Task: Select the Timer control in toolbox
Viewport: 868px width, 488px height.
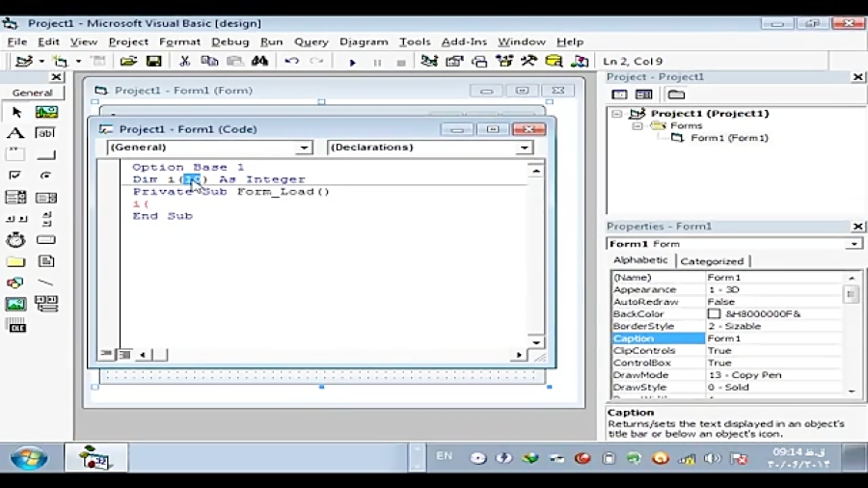Action: pos(15,239)
